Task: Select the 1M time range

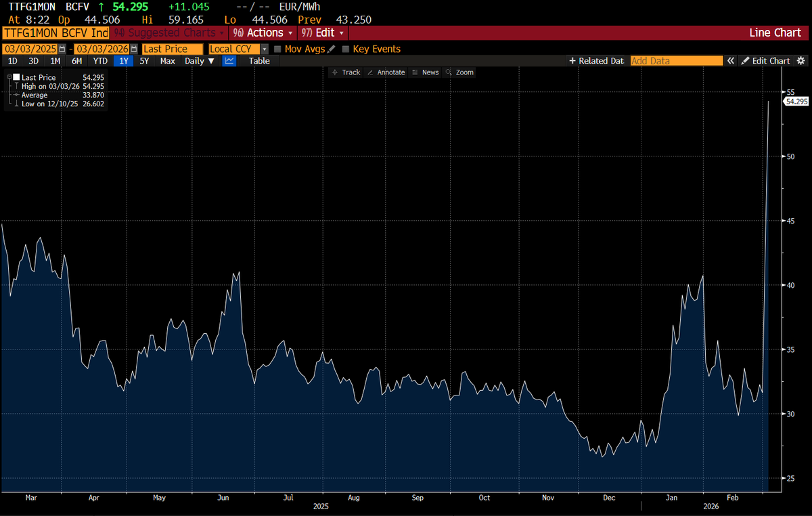Action: tap(55, 61)
